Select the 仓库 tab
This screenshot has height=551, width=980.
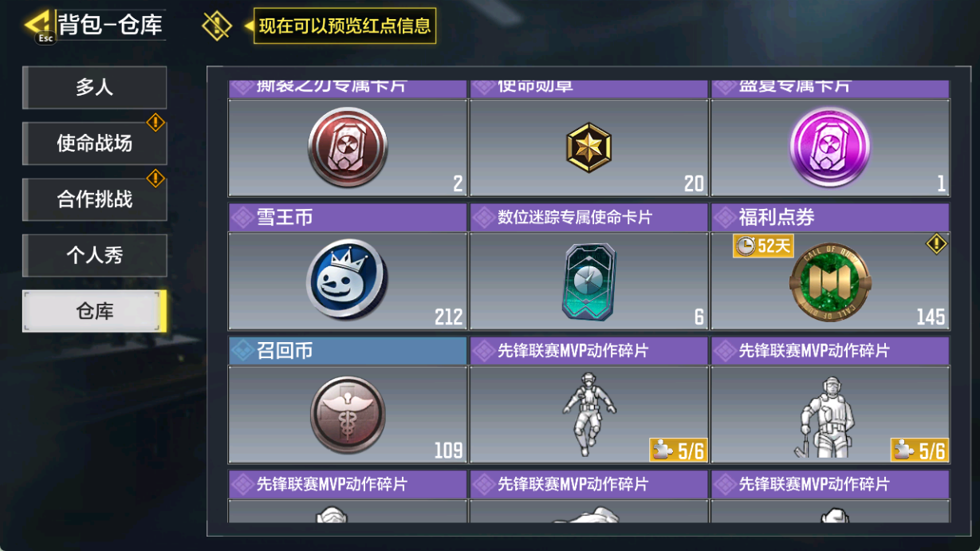click(94, 311)
